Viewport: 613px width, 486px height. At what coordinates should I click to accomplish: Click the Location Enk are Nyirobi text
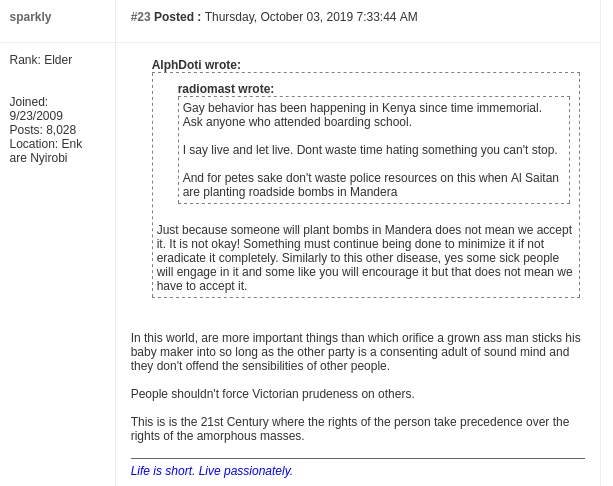click(46, 151)
